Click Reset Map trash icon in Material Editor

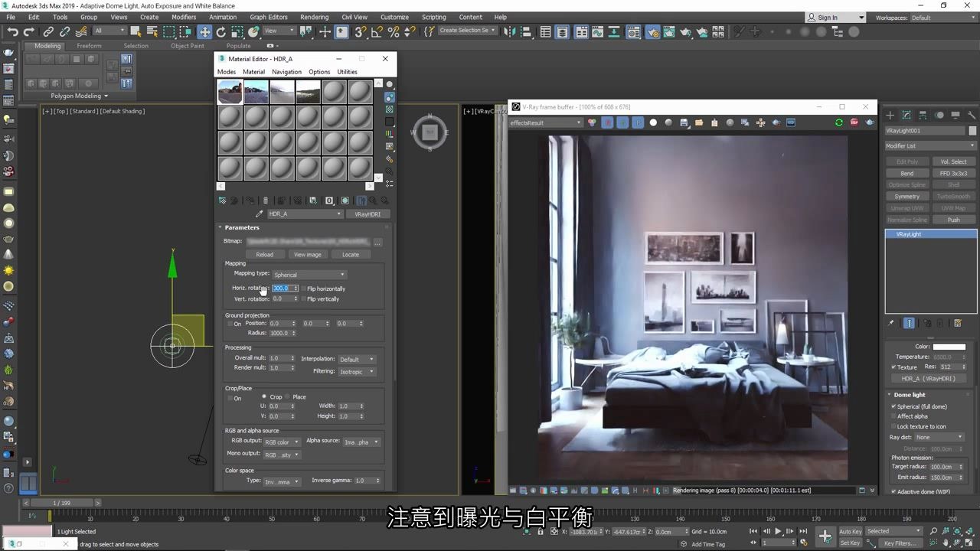coord(266,201)
